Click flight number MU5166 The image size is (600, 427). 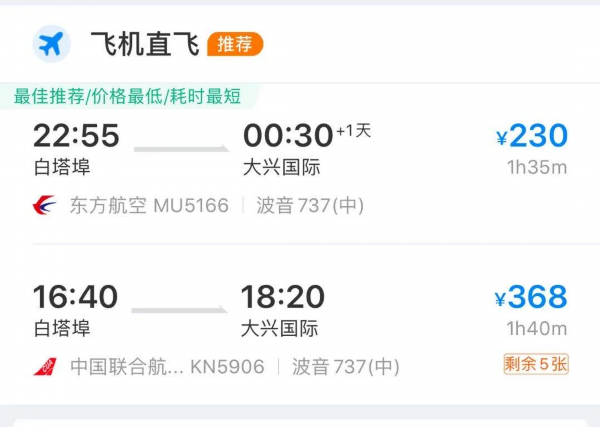pyautogui.click(x=191, y=206)
